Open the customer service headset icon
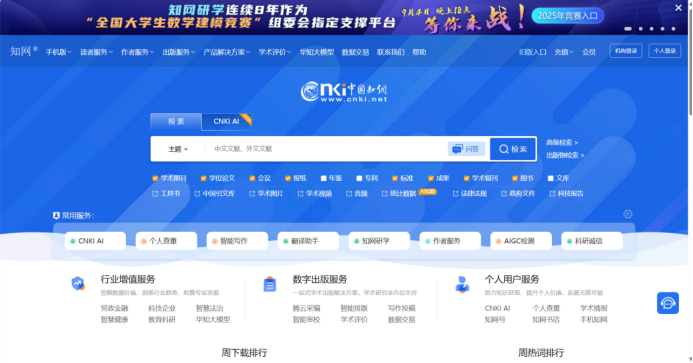The height and width of the screenshot is (363, 693). pyautogui.click(x=667, y=303)
